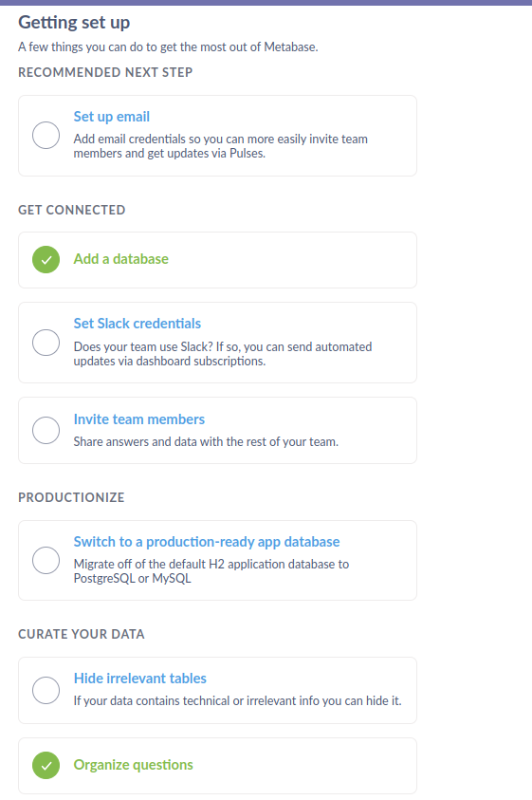
Task: Click the Slack dashboard subscriptions description card
Action: coord(217,343)
